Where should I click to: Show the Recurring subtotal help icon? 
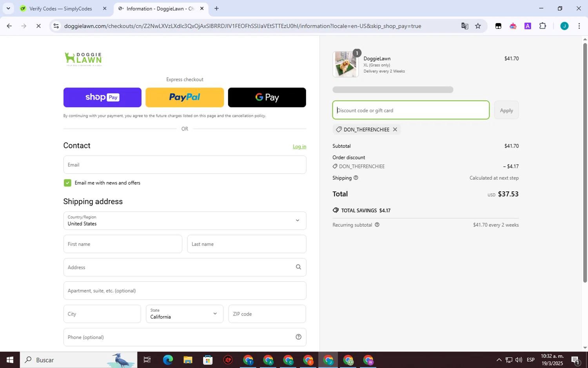click(x=377, y=225)
